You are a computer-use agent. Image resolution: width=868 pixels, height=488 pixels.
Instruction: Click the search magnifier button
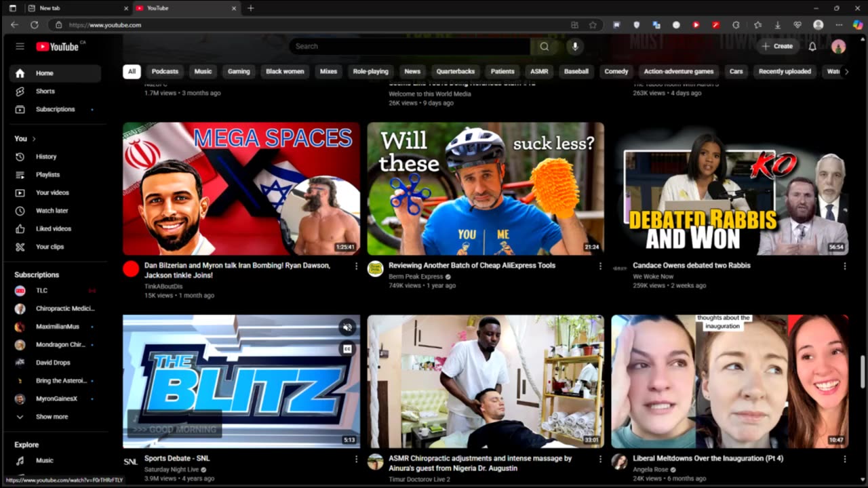click(x=544, y=46)
